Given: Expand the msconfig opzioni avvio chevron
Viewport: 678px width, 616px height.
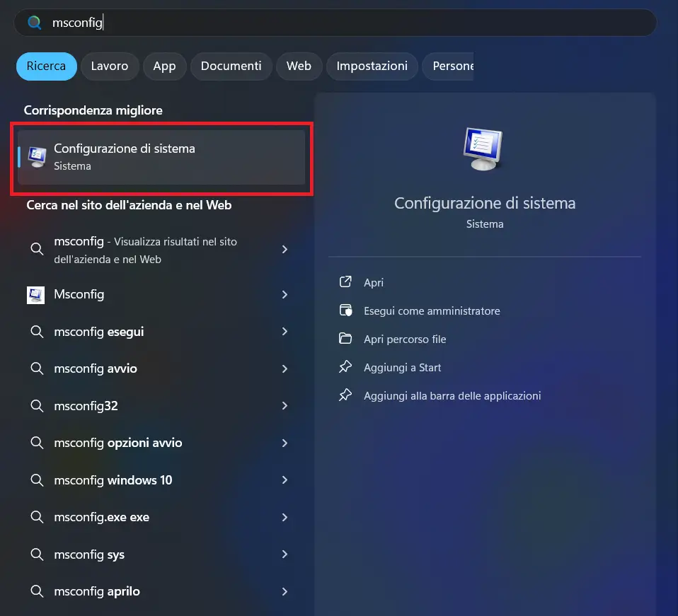Looking at the screenshot, I should [x=285, y=443].
